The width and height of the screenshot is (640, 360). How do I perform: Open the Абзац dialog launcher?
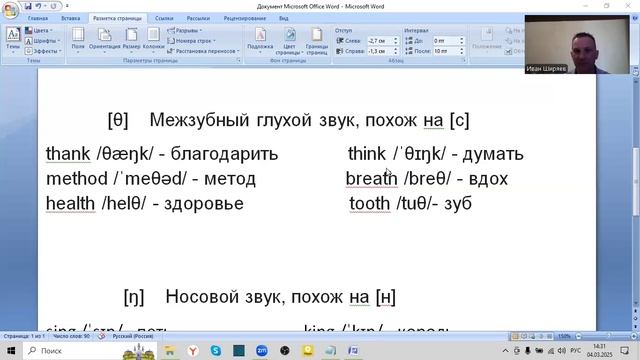point(464,60)
